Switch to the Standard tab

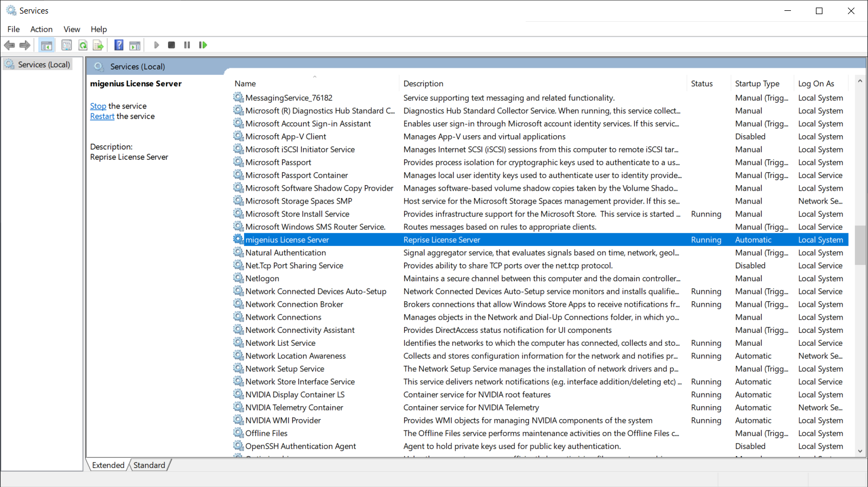(150, 465)
